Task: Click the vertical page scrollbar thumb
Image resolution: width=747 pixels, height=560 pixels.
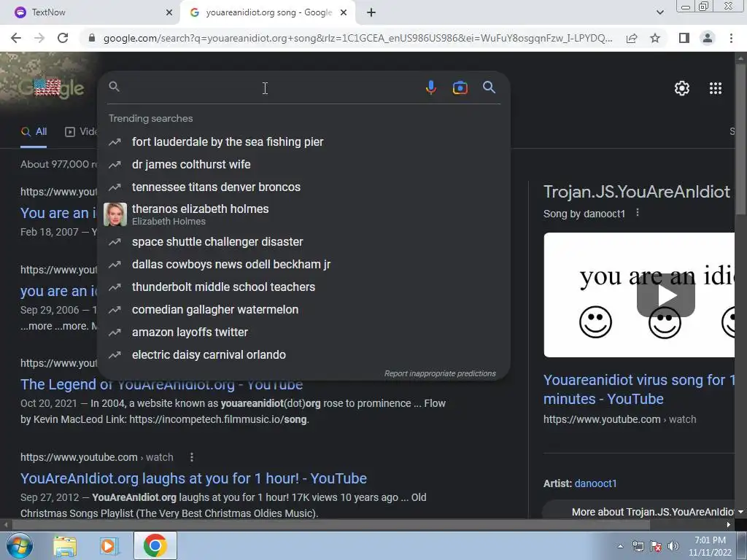Action: (741, 138)
